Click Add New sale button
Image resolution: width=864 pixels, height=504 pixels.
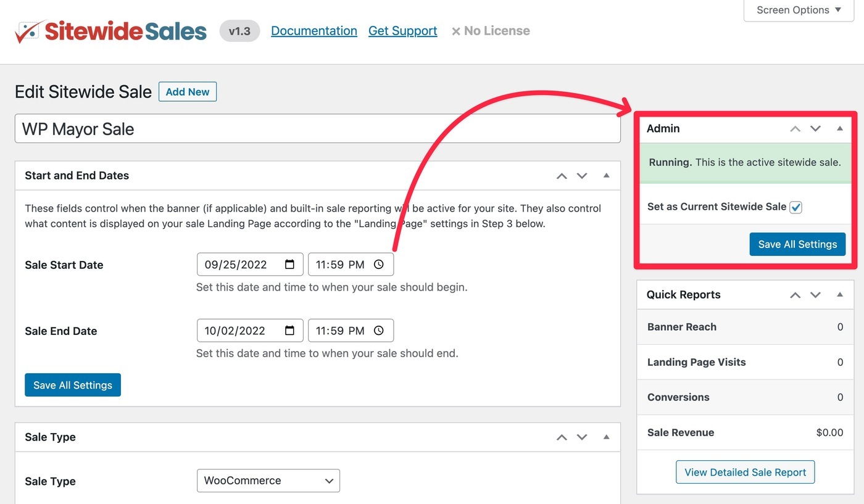click(x=188, y=91)
